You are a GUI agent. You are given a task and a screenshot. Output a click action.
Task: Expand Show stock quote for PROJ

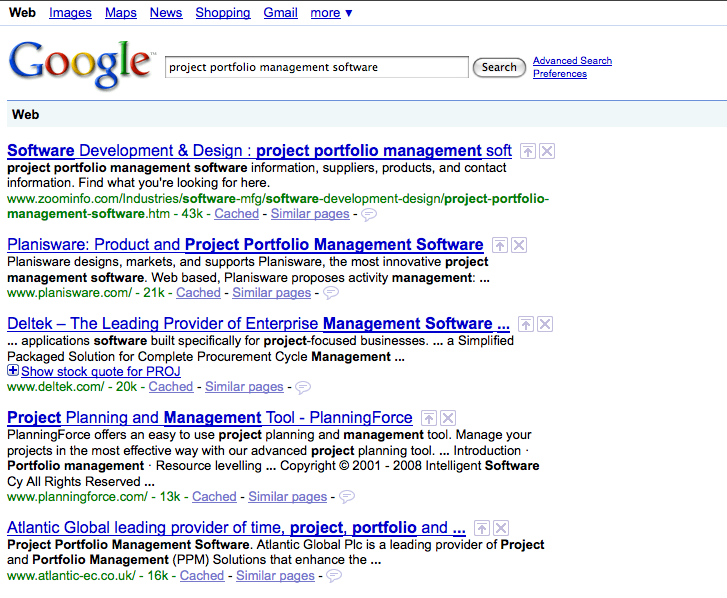point(13,371)
